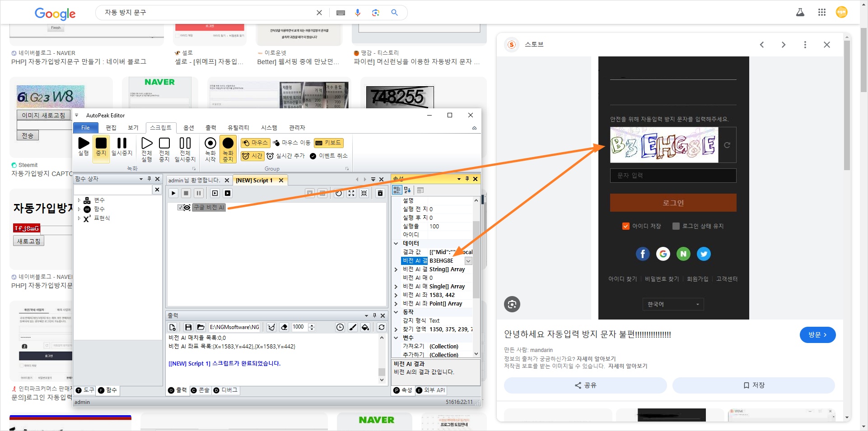The image size is (868, 431).
Task: Click the script tab pause icon
Action: tap(199, 193)
